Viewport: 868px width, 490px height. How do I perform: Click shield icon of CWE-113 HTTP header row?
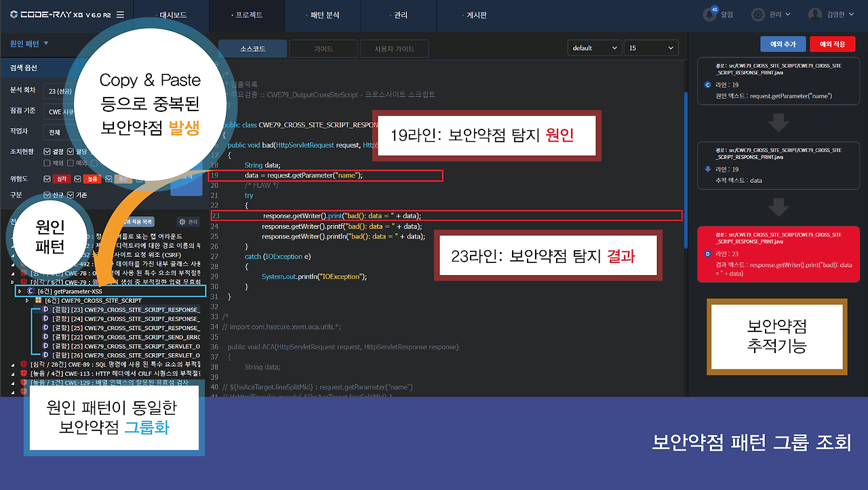(x=24, y=373)
